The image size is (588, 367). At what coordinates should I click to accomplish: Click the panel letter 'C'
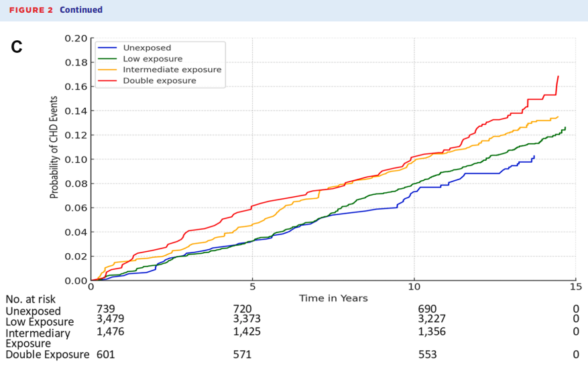coord(17,47)
